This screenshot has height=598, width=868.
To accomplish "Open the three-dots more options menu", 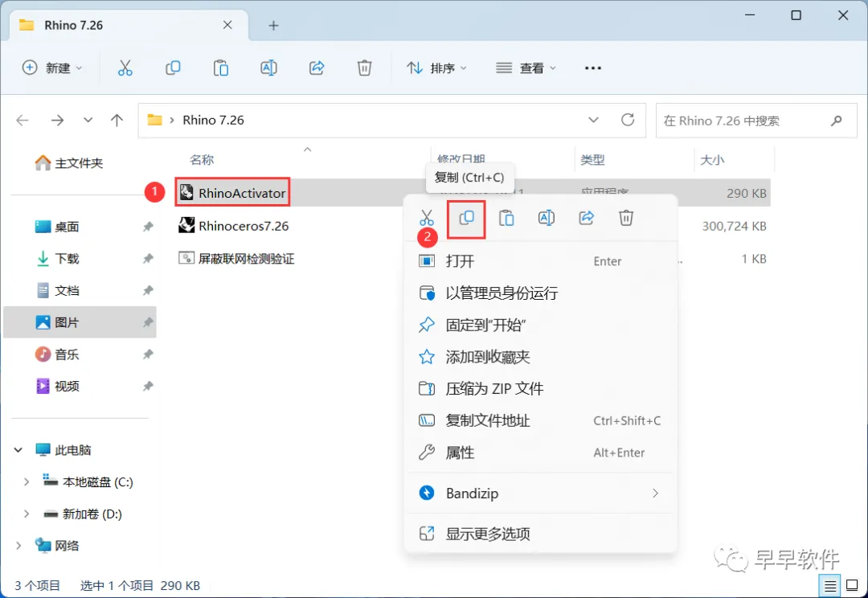I will coord(593,68).
